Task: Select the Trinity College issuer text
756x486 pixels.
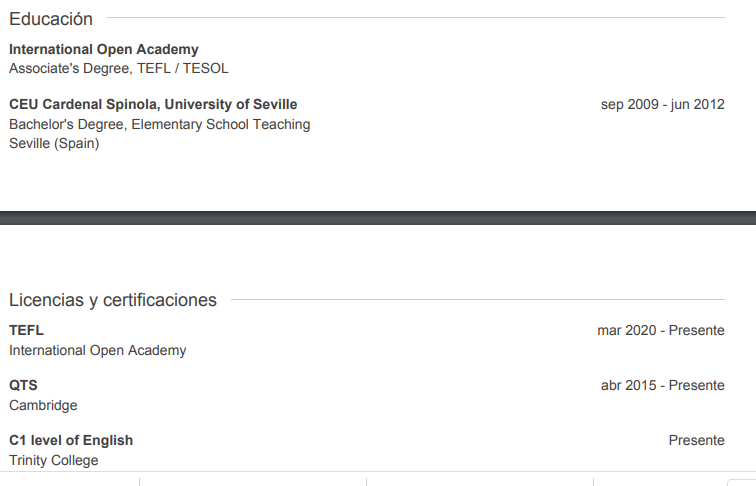Action: tap(54, 460)
